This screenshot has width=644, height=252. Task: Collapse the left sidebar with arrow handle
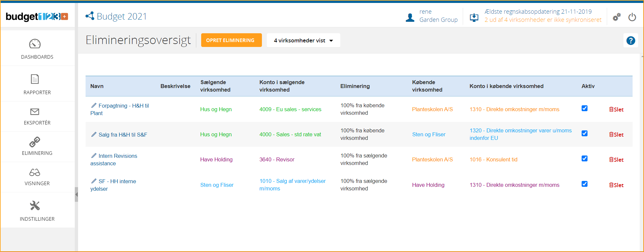(x=76, y=195)
